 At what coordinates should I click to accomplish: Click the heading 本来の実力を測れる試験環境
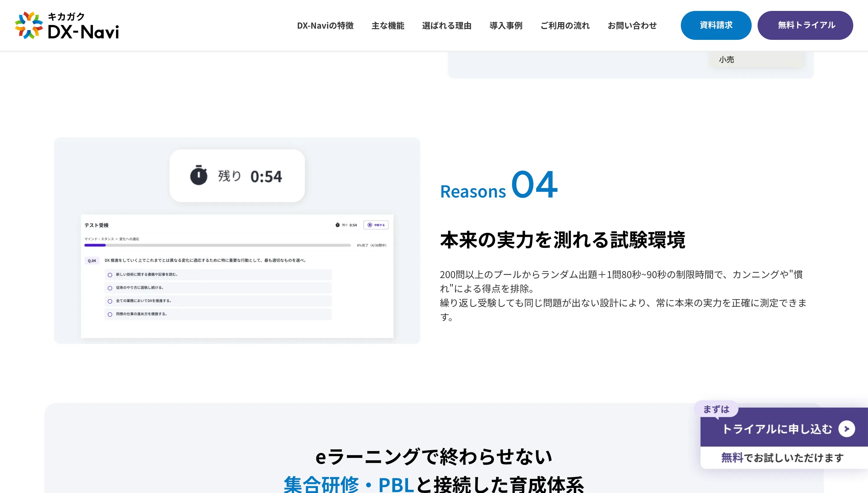pyautogui.click(x=563, y=240)
